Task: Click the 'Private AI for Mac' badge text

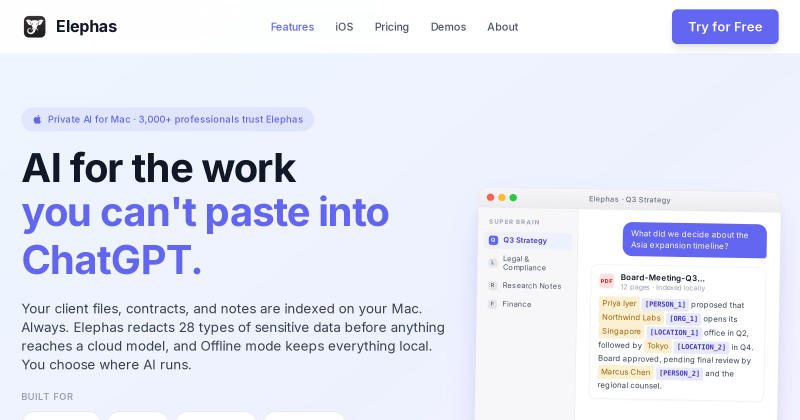Action: (x=176, y=119)
